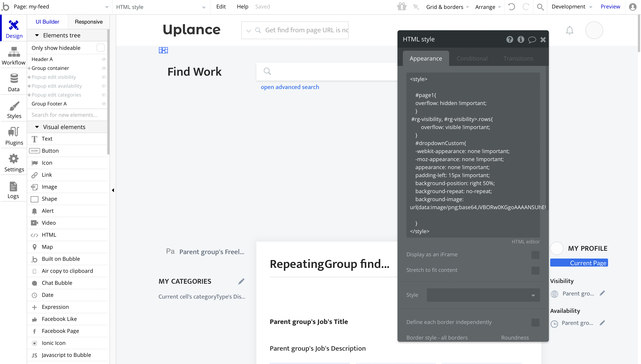
Task: Check the Only show hideable checkbox
Action: 101,48
